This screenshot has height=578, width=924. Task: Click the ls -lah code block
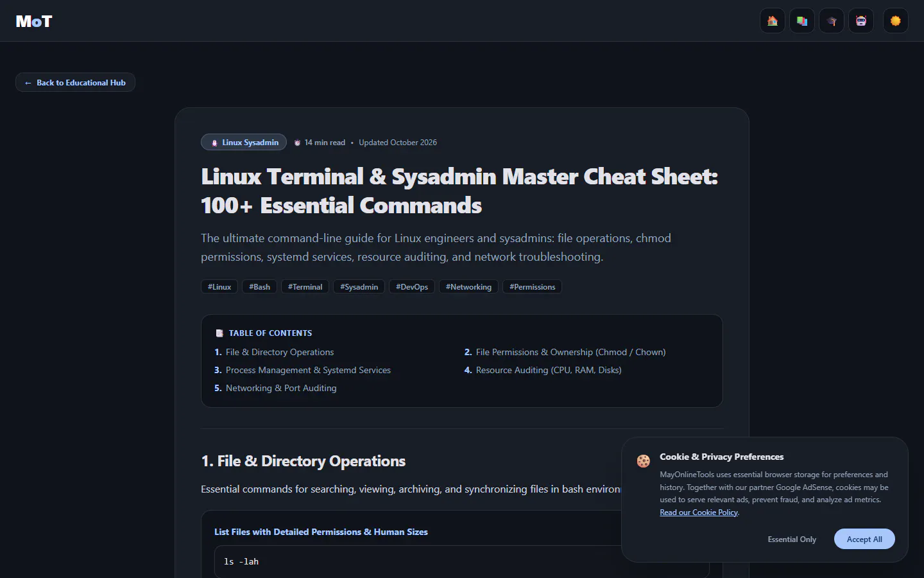(462, 562)
